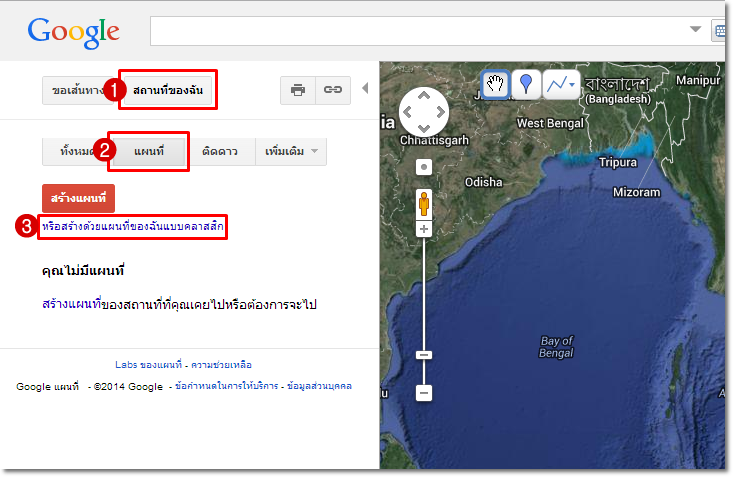
Task: Open the on-screen keyboard icon
Action: pos(720,31)
